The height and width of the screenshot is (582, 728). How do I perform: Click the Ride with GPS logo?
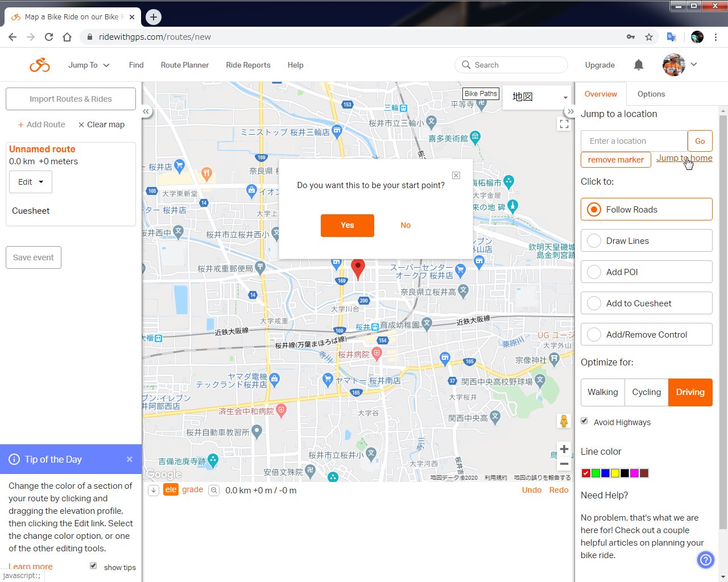(40, 65)
